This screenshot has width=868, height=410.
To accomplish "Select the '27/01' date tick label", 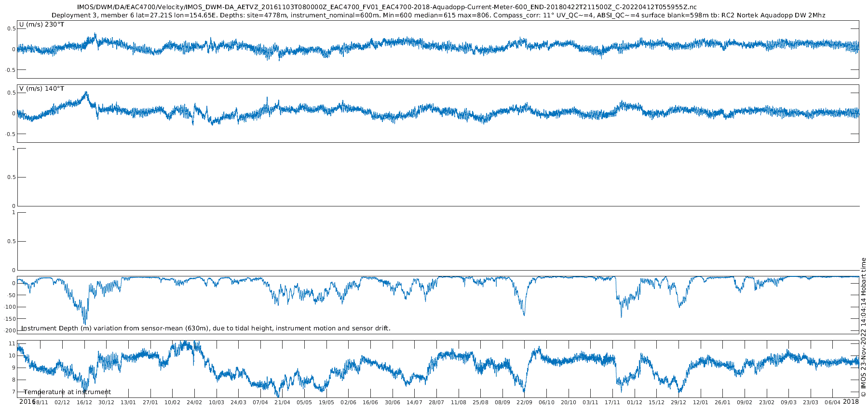I will [150, 402].
